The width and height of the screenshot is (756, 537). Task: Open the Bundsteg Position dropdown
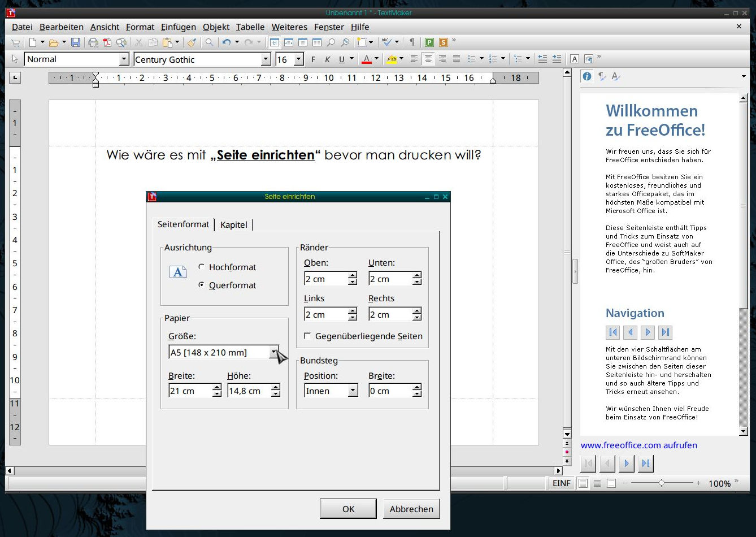tap(353, 391)
